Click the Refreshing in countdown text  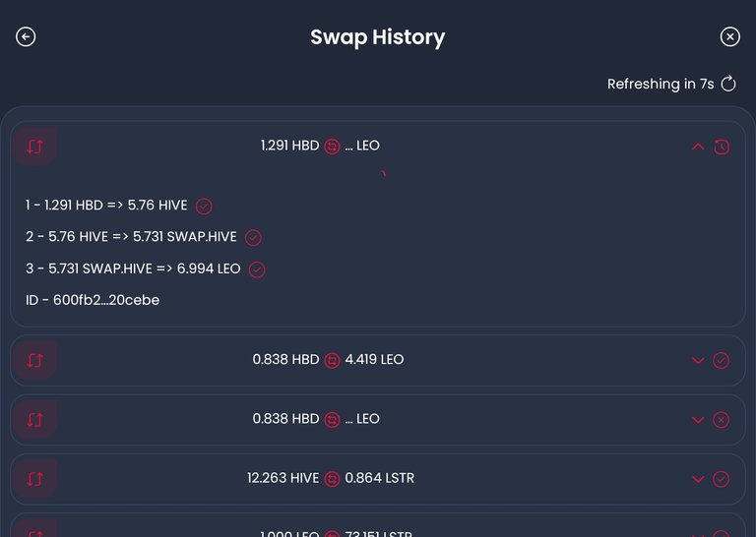pyautogui.click(x=660, y=84)
